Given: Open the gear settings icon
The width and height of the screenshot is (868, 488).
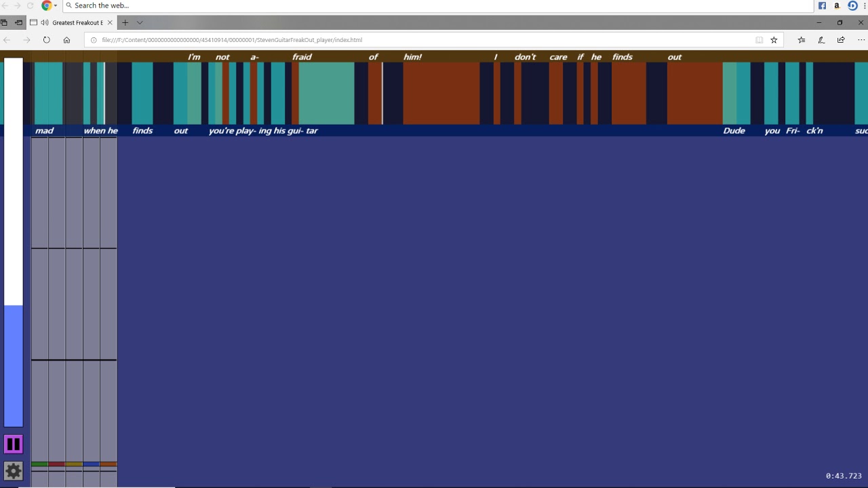Looking at the screenshot, I should click(13, 471).
